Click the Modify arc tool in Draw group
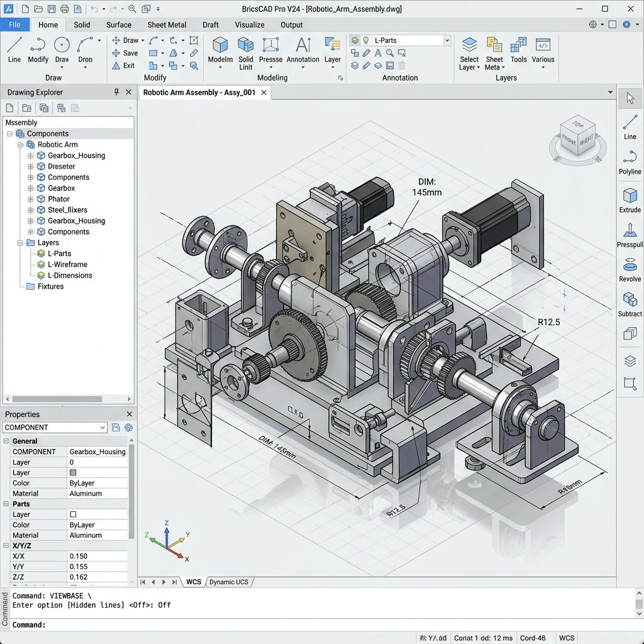 point(38,50)
